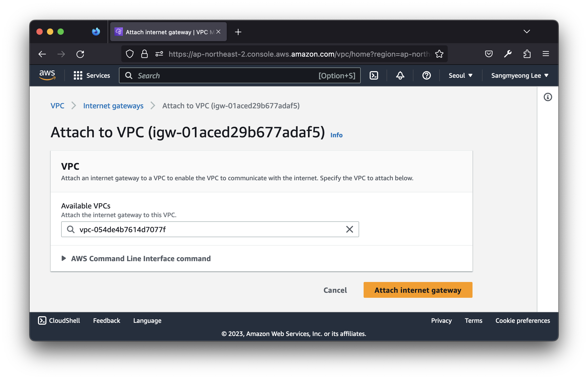Close the Attach internet gateway tab
This screenshot has height=380, width=588.
click(218, 32)
